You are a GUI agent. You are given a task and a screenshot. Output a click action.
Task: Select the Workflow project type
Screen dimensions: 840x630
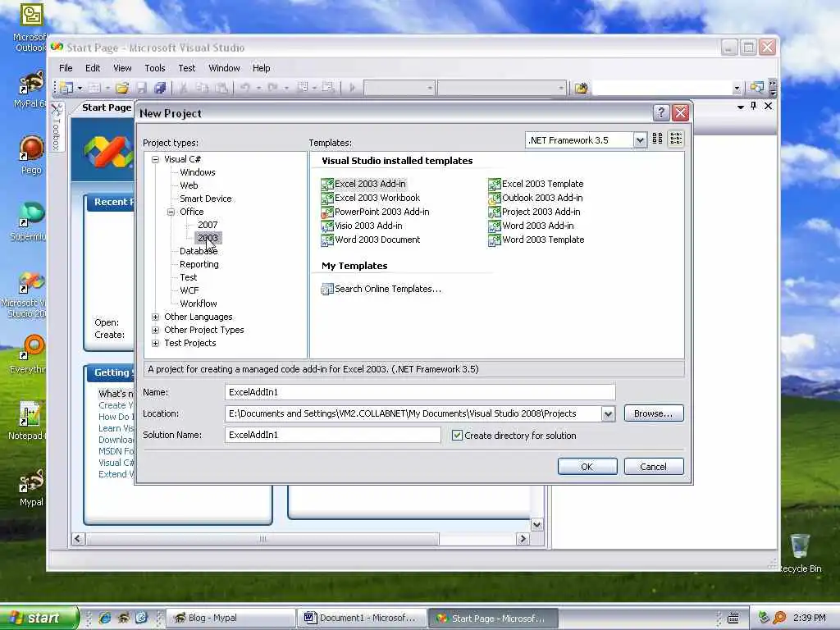click(199, 304)
